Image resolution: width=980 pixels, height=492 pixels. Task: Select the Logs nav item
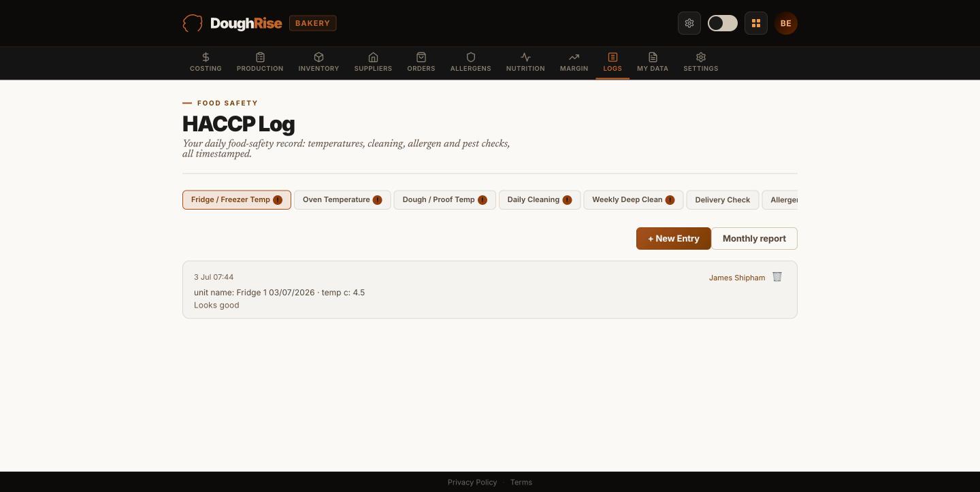click(612, 62)
